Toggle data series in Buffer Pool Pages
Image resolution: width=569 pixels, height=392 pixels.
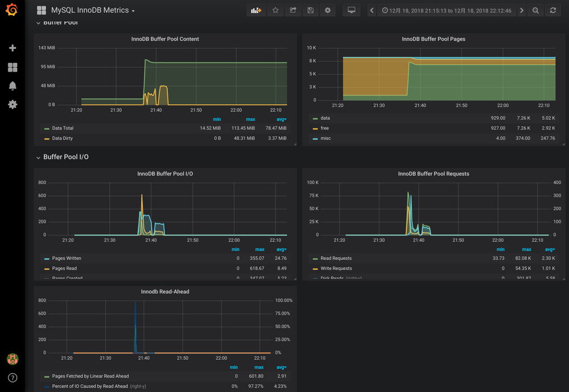pyautogui.click(x=325, y=118)
